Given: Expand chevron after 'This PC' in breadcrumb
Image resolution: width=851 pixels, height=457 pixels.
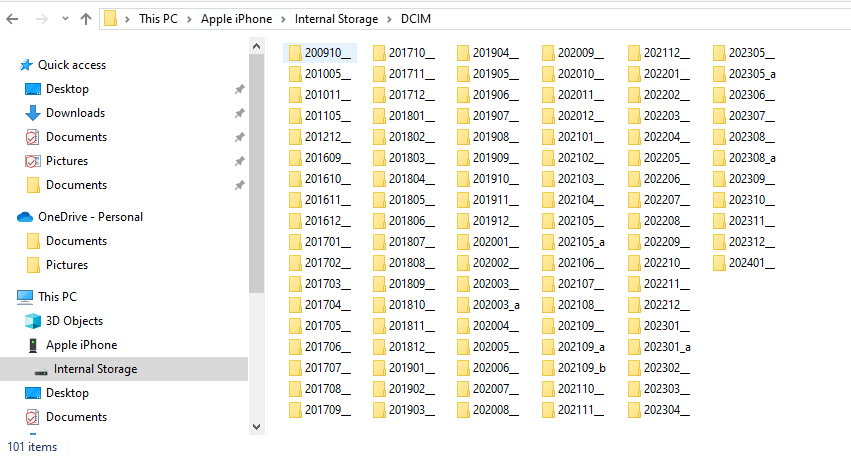Looking at the screenshot, I should click(x=191, y=19).
